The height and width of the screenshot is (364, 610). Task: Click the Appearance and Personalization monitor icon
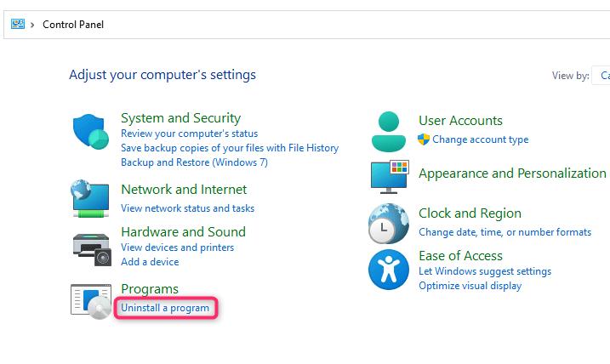click(390, 176)
